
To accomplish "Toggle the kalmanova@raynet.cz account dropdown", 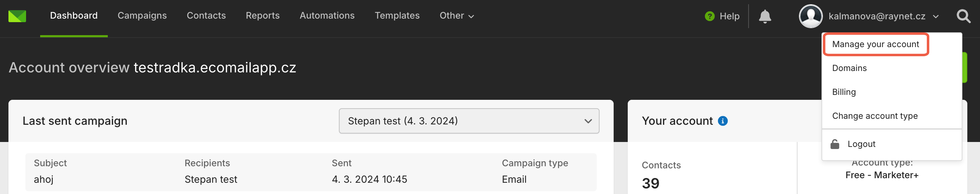I will click(x=883, y=16).
